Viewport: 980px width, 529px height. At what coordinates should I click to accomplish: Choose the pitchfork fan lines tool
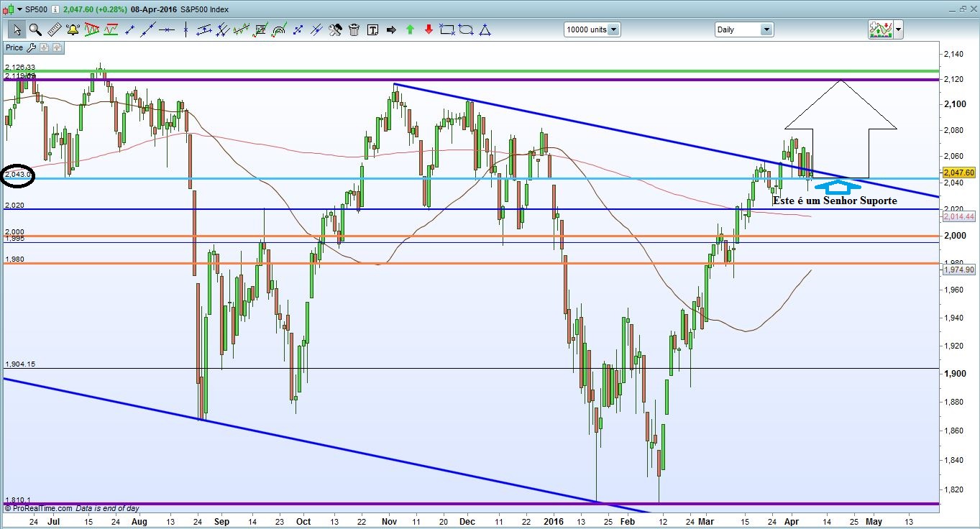tap(223, 29)
